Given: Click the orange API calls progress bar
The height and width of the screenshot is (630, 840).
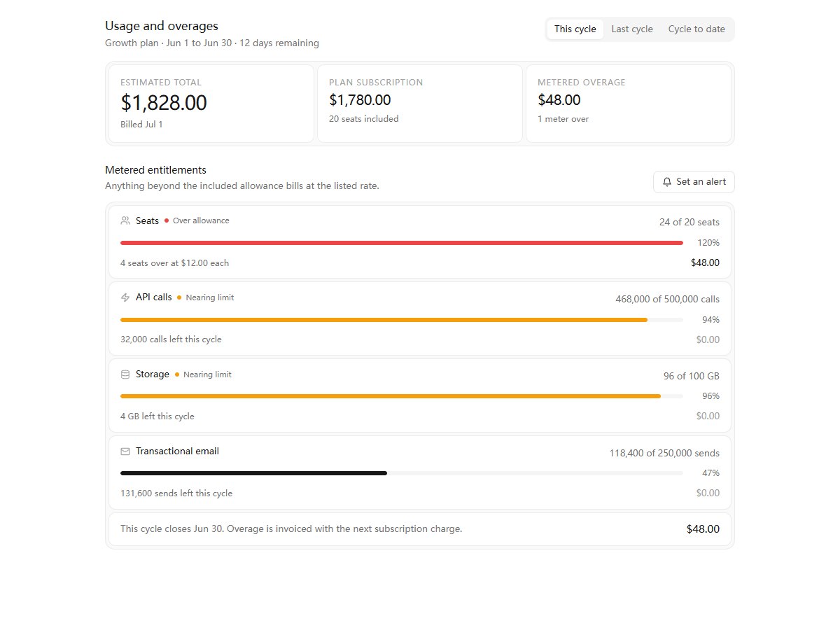Looking at the screenshot, I should tap(402, 320).
